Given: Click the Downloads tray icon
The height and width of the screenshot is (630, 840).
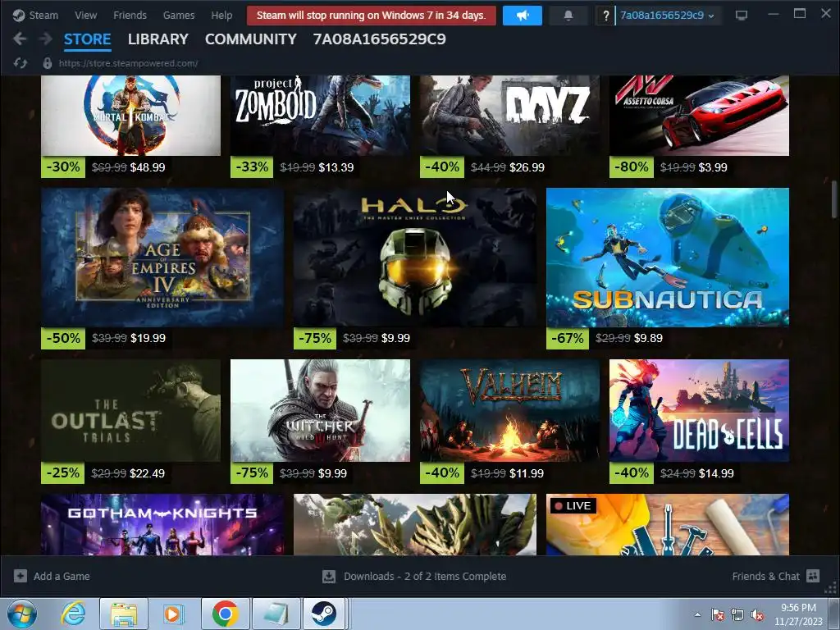Looking at the screenshot, I should tap(329, 577).
